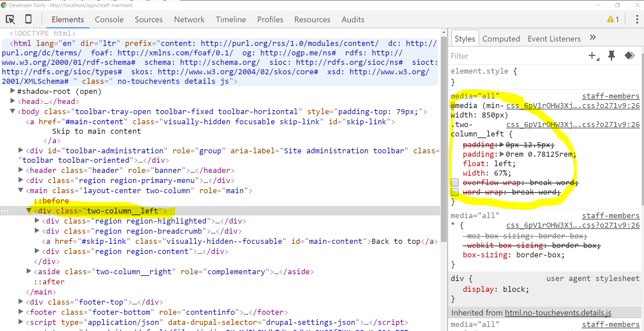Click the float: left declaration
The height and width of the screenshot is (331, 644).
pos(489,164)
